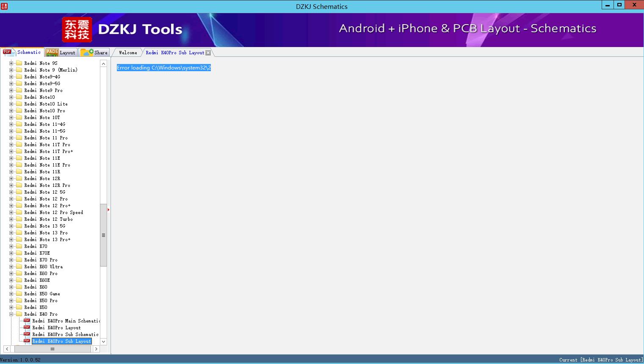Image resolution: width=644 pixels, height=364 pixels.
Task: Expand the Redmi Note10 Pro folder
Action: tap(11, 111)
